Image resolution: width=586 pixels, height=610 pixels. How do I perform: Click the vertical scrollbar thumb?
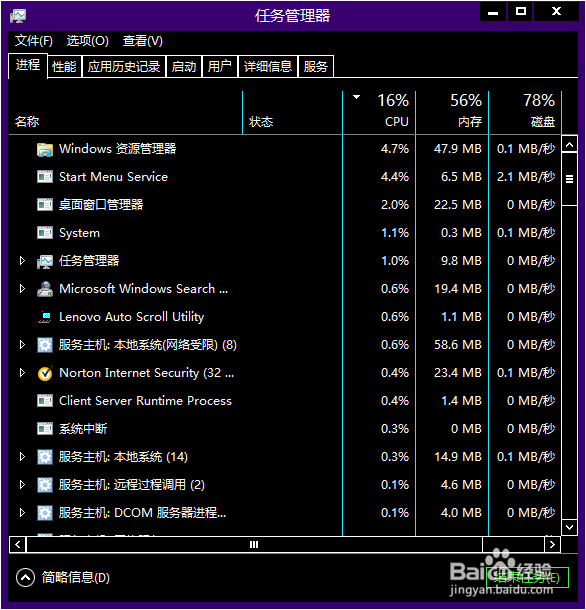pyautogui.click(x=570, y=179)
